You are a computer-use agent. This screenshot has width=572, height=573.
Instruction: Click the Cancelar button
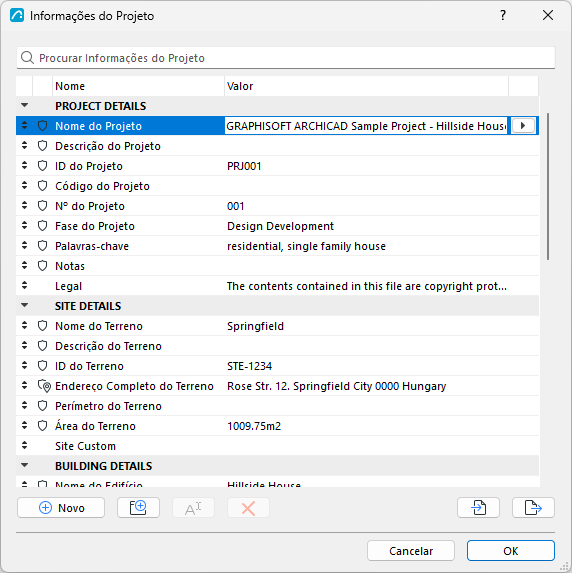pos(411,551)
